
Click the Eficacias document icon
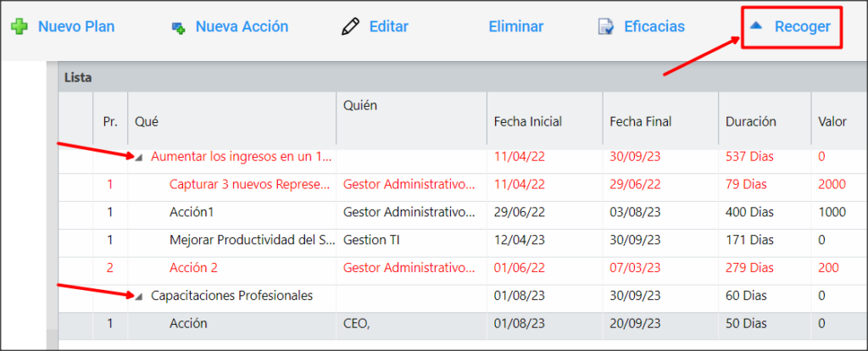click(605, 27)
